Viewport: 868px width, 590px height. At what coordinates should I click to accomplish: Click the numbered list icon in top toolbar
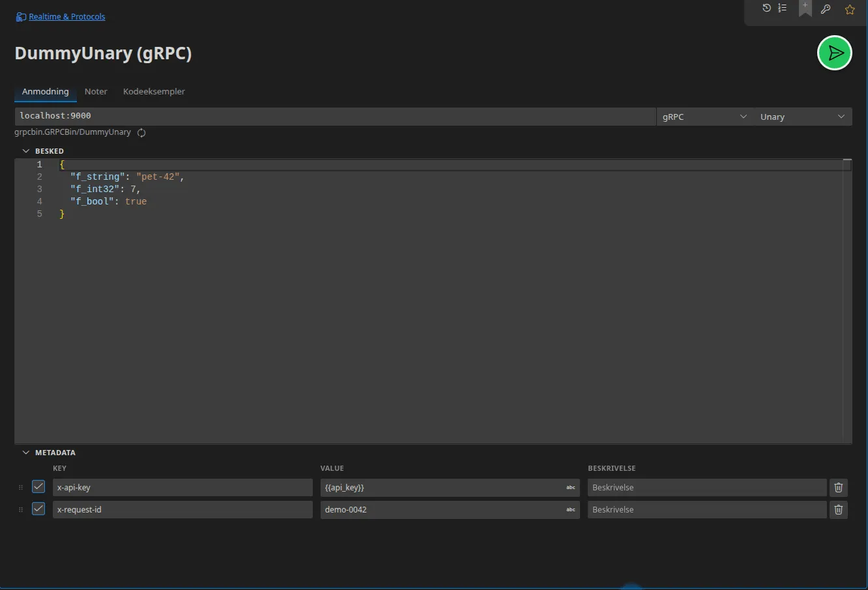782,8
